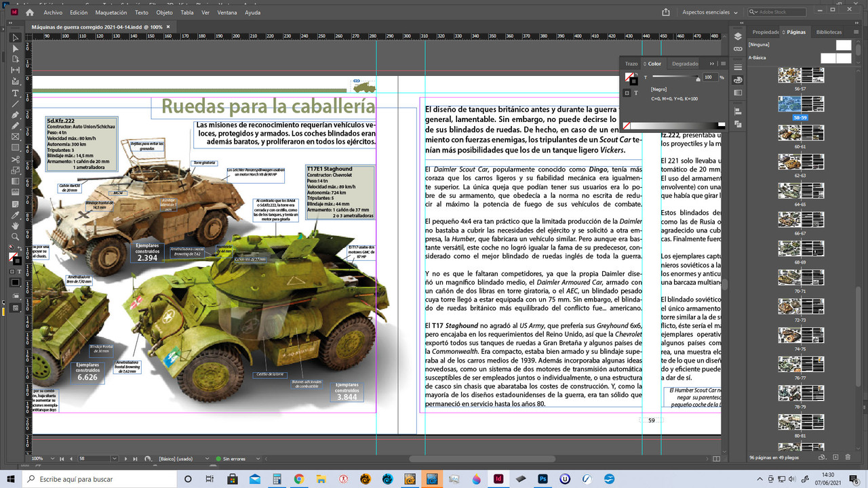
Task: Open the Texto menu
Action: coord(142,12)
